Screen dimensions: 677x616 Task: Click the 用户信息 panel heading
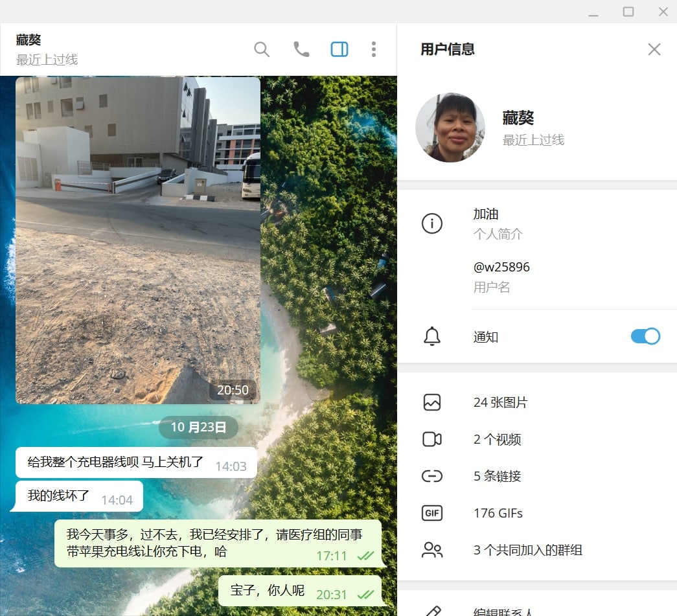[448, 49]
